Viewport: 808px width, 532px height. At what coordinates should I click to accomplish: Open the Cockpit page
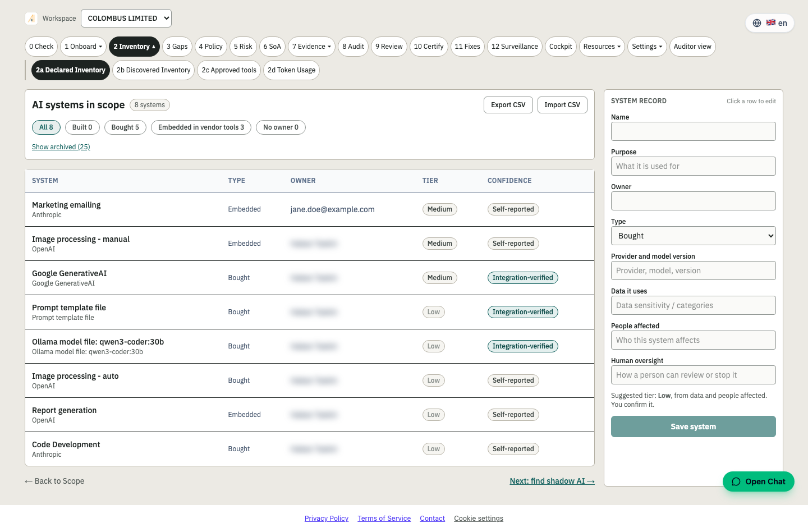click(x=561, y=47)
